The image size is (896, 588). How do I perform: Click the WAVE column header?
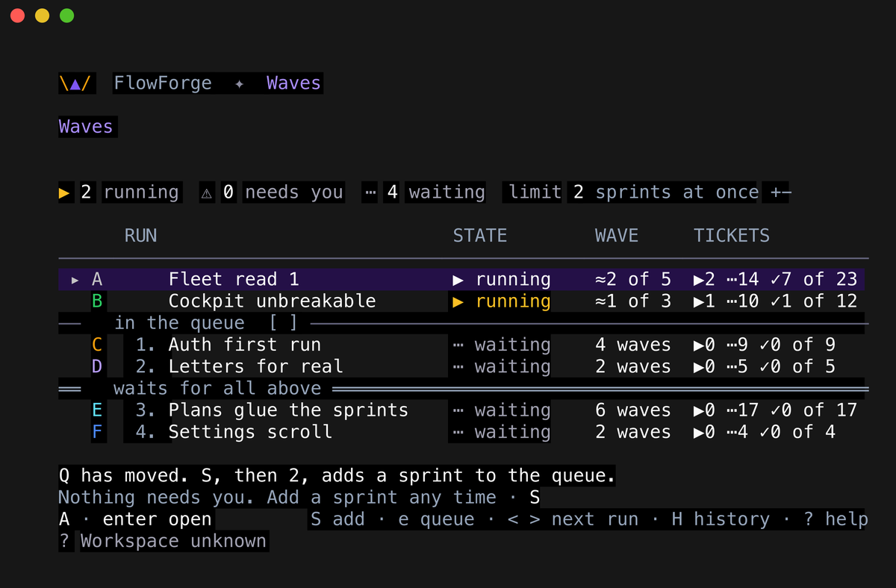click(617, 236)
